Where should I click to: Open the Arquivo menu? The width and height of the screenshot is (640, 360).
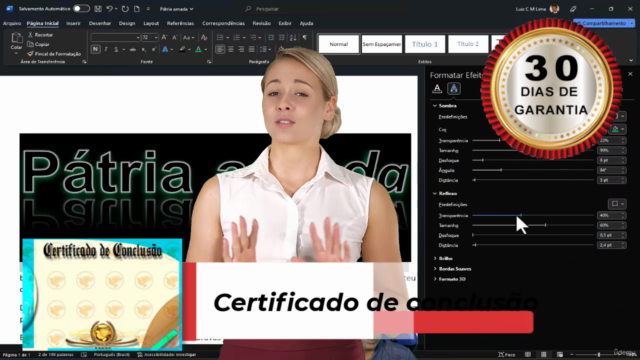12,23
